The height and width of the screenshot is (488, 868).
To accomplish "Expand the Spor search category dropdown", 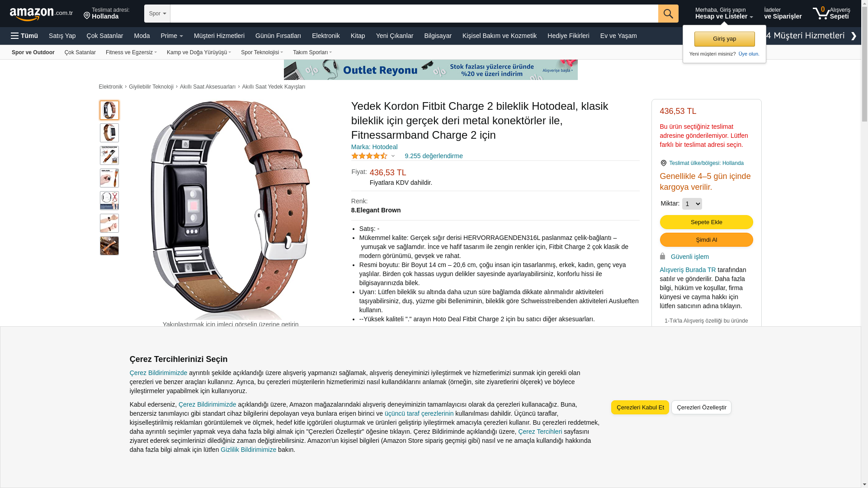I will point(157,14).
